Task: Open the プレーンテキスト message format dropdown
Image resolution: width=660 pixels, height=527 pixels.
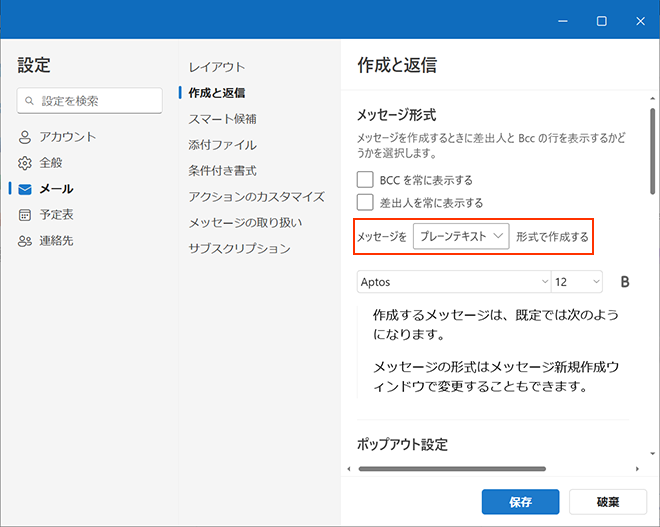Action: click(462, 236)
